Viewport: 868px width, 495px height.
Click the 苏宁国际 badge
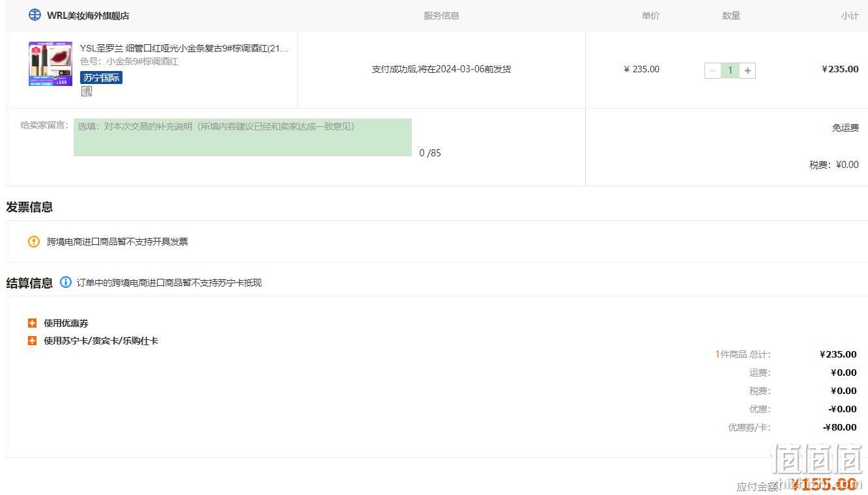[101, 78]
